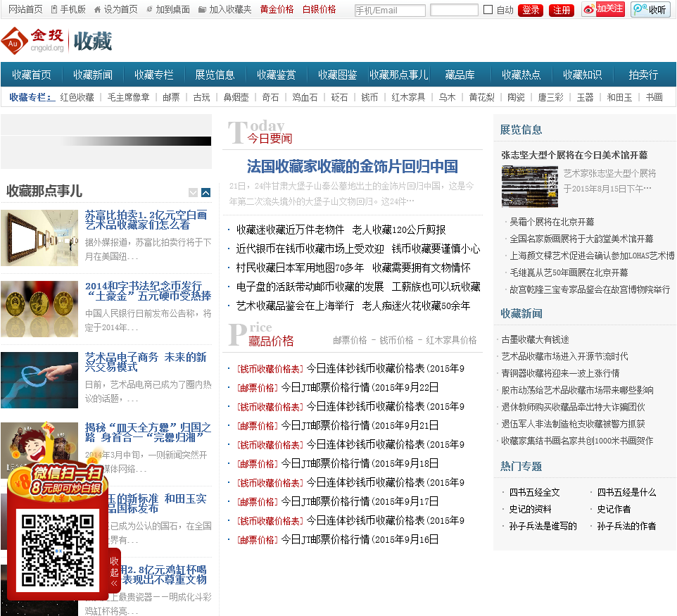Click the red 登录 login button

click(531, 10)
